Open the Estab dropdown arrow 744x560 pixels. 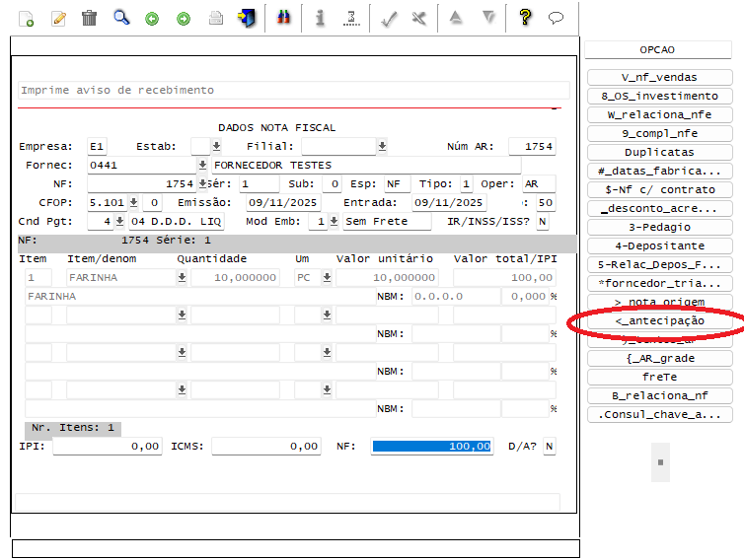[x=216, y=146]
